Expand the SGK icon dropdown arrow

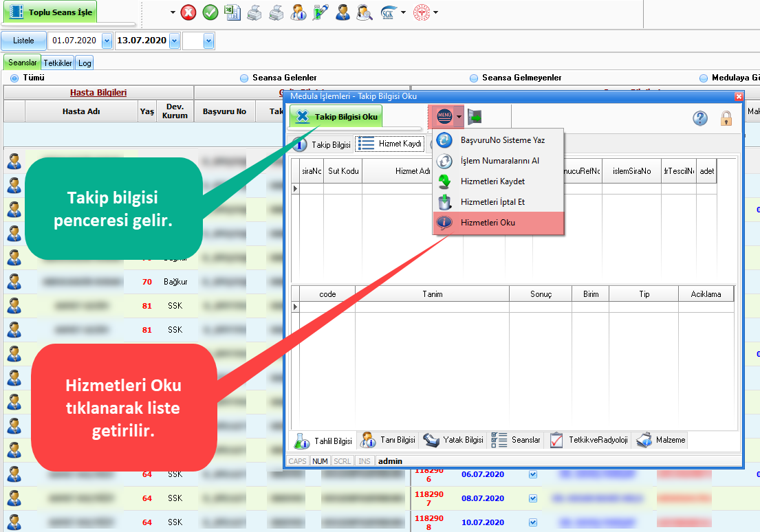[x=403, y=12]
